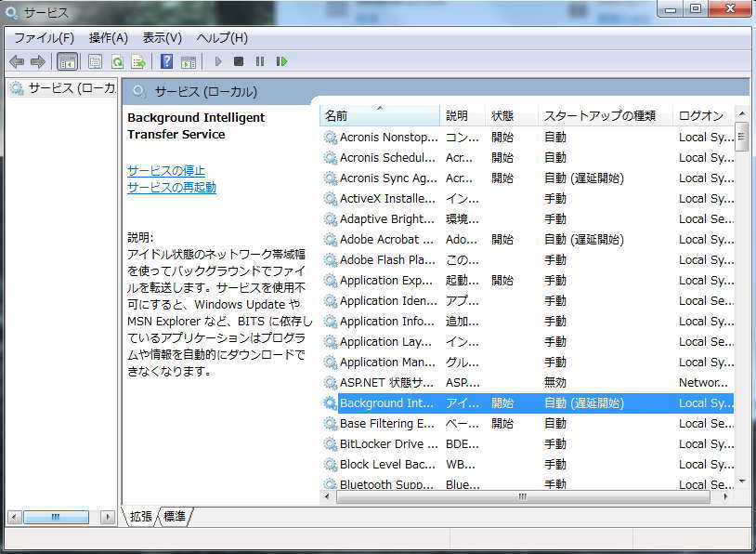Select the Base Filtering E... service row

click(528, 423)
